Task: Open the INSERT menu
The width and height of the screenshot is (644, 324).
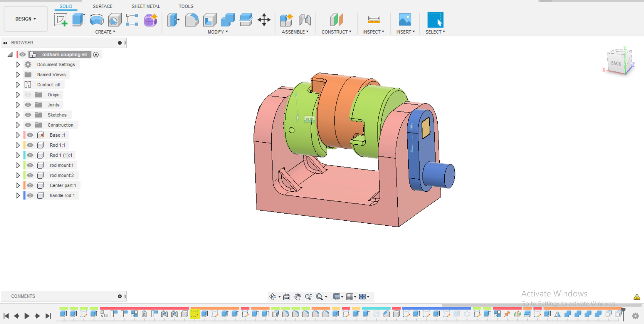Action: tap(405, 32)
